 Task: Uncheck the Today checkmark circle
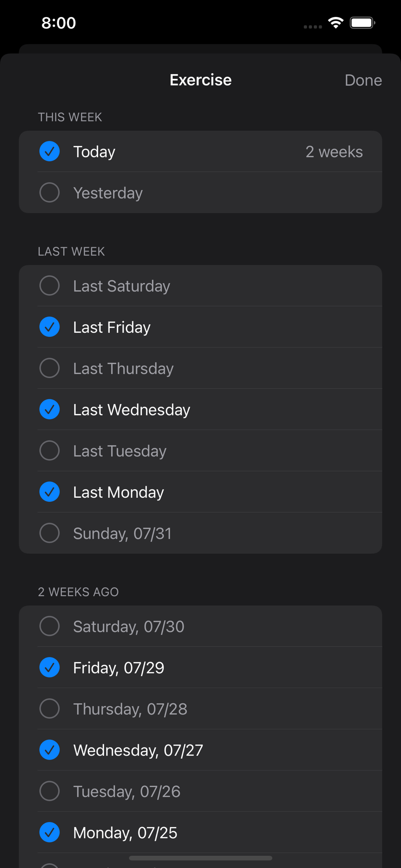49,151
